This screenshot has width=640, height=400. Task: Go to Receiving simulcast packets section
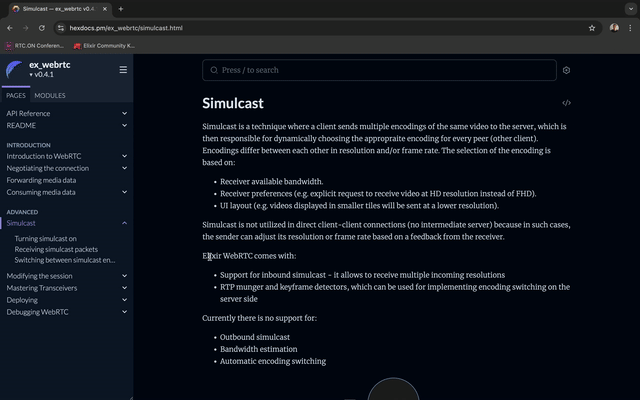pos(56,249)
